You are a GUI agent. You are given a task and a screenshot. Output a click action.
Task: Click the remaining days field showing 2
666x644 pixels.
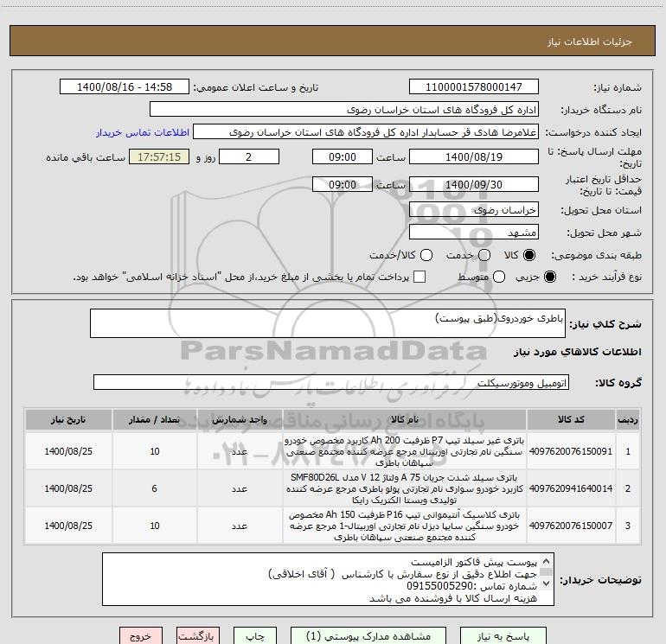(249, 156)
